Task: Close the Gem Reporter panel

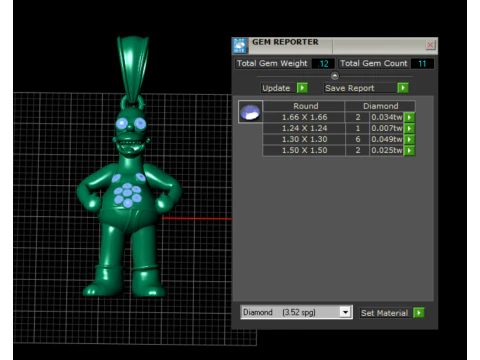Action: 430,45
